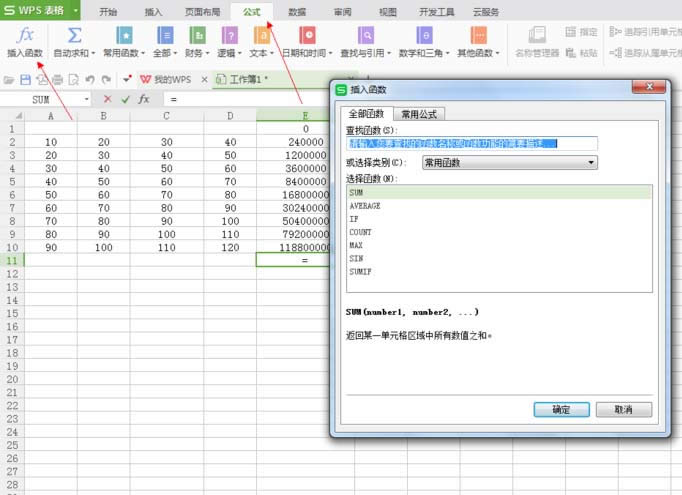Cancel formula entry with red X

click(x=108, y=99)
